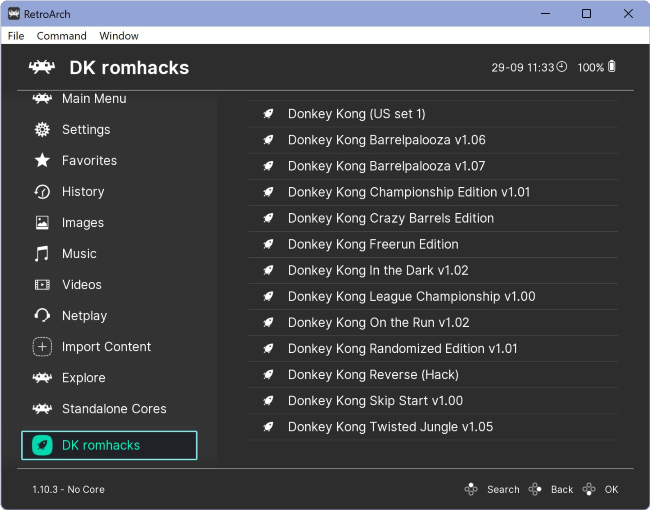Select Donkey Kong League Championship v1.00
This screenshot has width=650, height=510.
click(x=433, y=296)
